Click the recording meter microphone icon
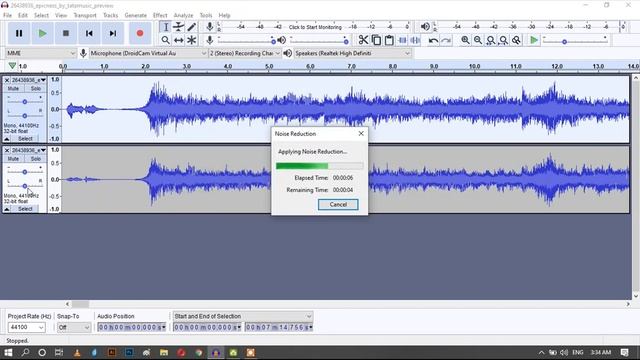This screenshot has height=360, width=640. [x=209, y=27]
